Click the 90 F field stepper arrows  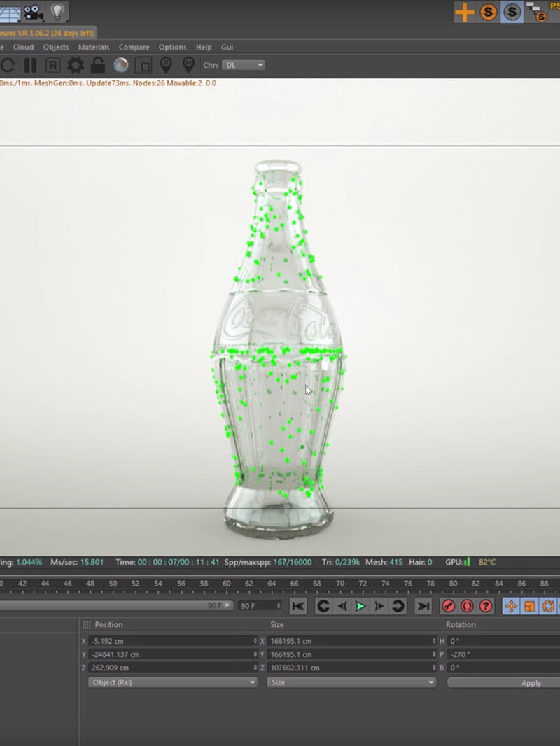pos(279,605)
